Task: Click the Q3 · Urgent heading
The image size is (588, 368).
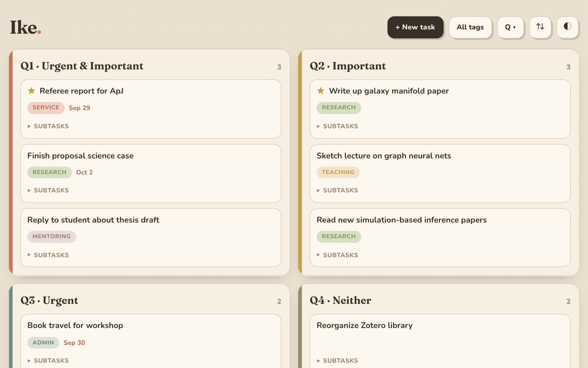Action: (x=49, y=301)
